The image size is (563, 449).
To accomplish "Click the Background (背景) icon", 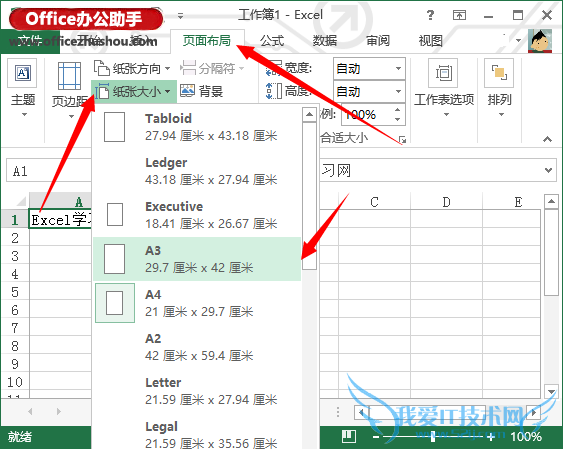I will tap(187, 90).
